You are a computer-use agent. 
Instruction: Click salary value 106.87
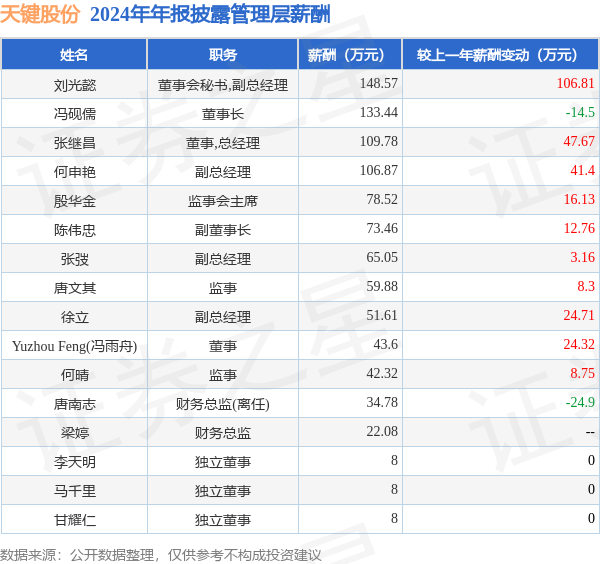378,170
